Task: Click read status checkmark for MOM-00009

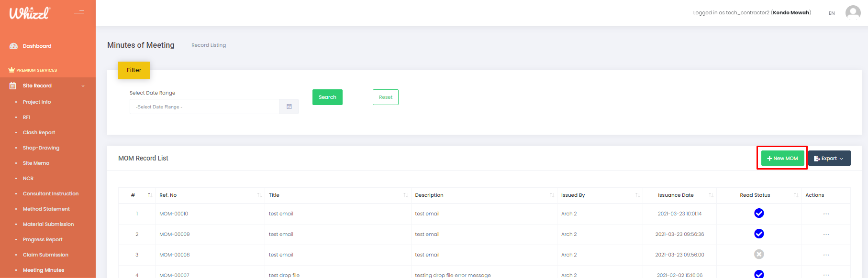Action: coord(759,234)
